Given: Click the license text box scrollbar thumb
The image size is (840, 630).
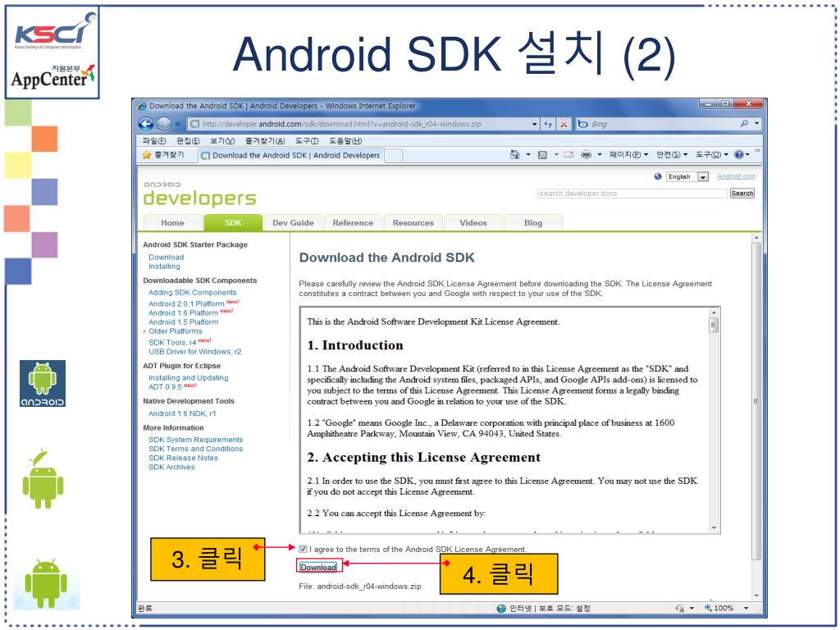Looking at the screenshot, I should (713, 325).
